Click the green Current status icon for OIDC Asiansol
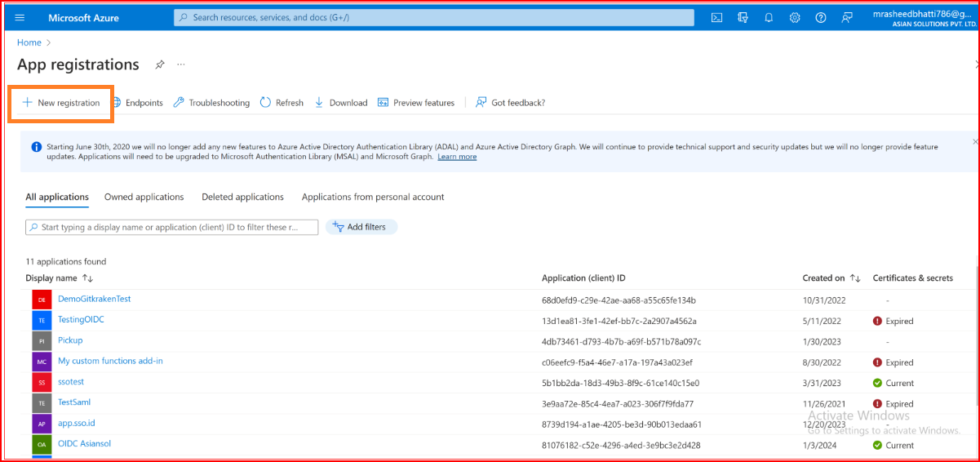Viewport: 980px width, 462px height. (x=877, y=445)
